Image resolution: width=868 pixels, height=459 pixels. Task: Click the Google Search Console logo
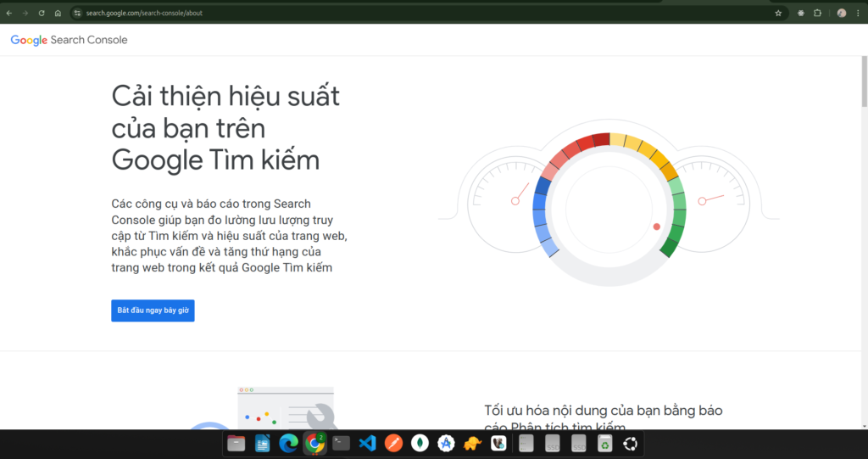tap(70, 40)
